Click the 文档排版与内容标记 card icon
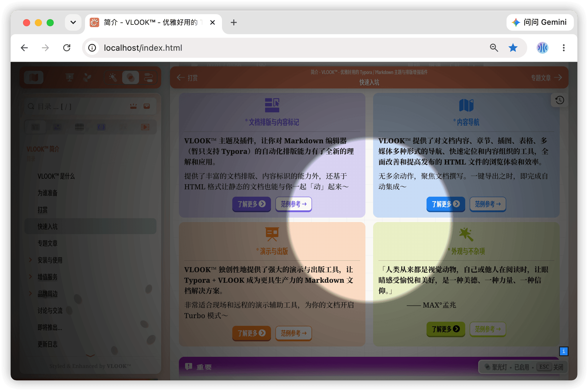 pyautogui.click(x=272, y=105)
